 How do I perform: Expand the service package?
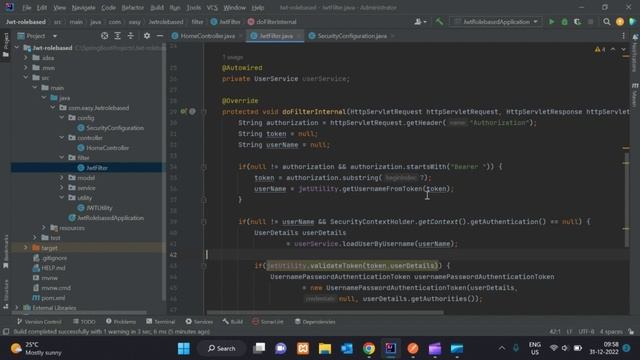[62, 188]
